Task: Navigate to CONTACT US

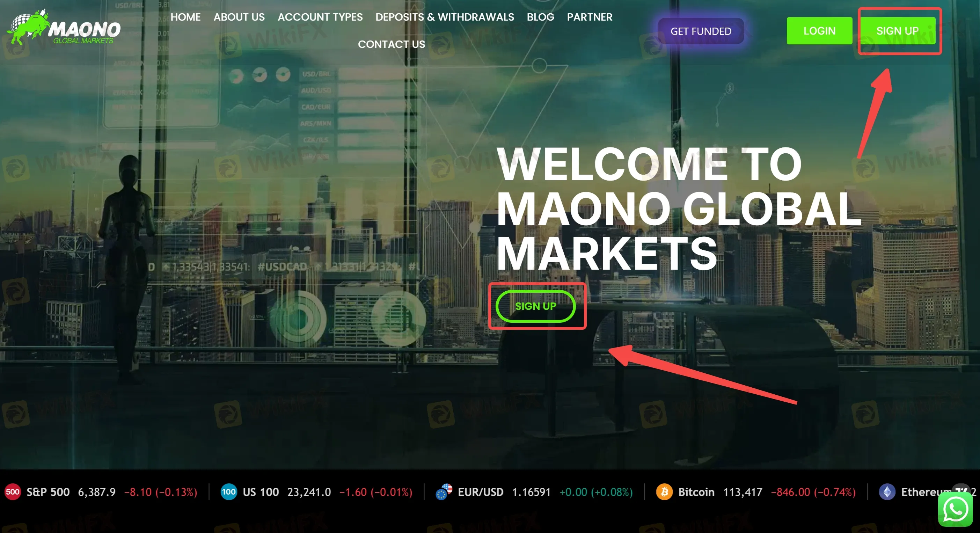Action: (392, 44)
